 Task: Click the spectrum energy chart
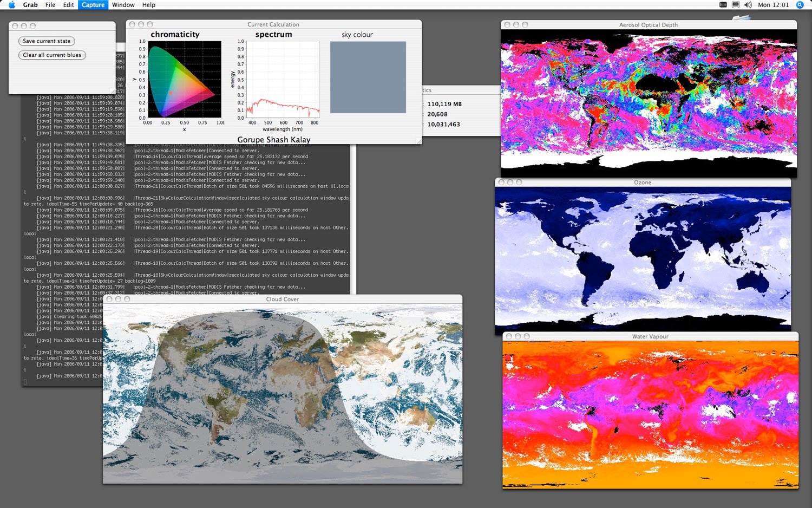click(x=283, y=80)
